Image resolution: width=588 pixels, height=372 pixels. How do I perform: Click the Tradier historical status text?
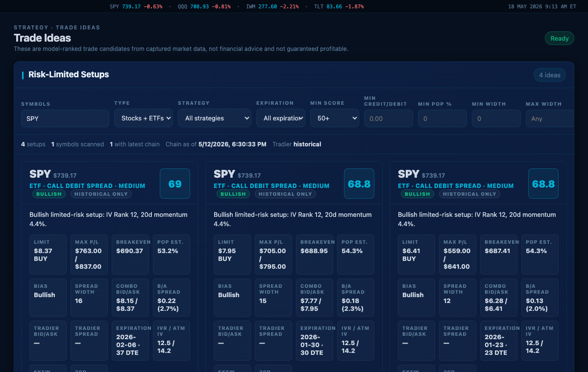(297, 144)
